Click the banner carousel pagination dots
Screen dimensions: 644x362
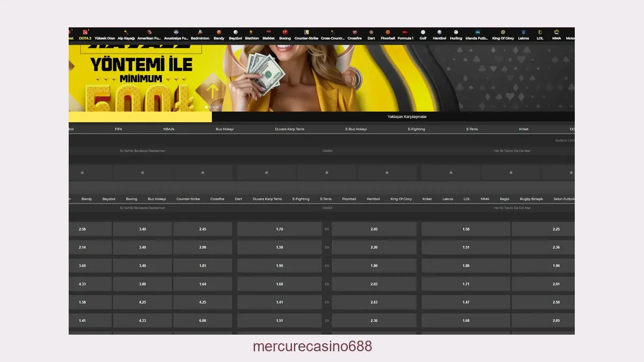[x=210, y=107]
